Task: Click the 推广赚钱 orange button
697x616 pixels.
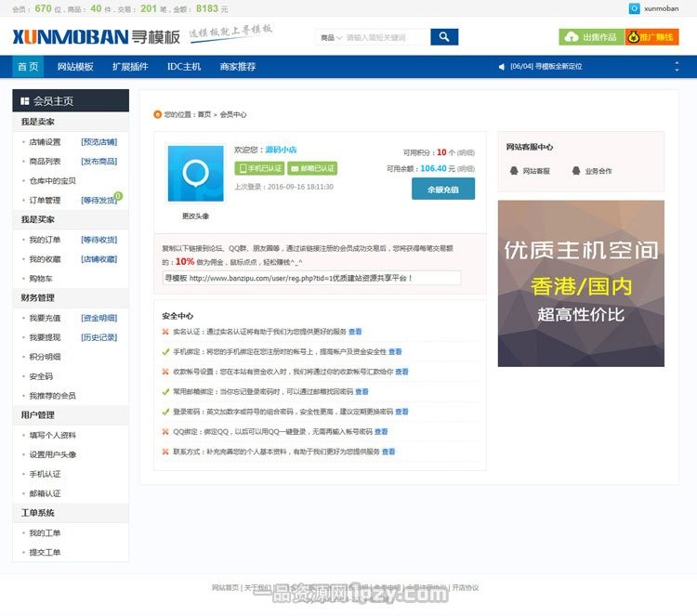Action: pos(652,37)
